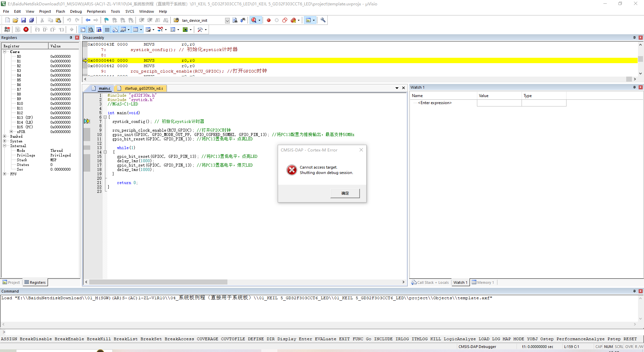Switch to the Project tab at bottom-left
The width and height of the screenshot is (644, 352).
tap(11, 282)
